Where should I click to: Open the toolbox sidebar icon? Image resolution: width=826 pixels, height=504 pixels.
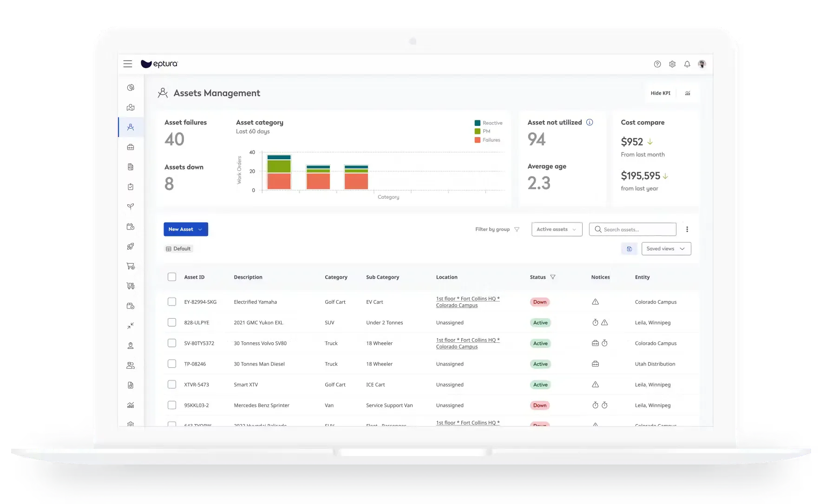coord(131,147)
